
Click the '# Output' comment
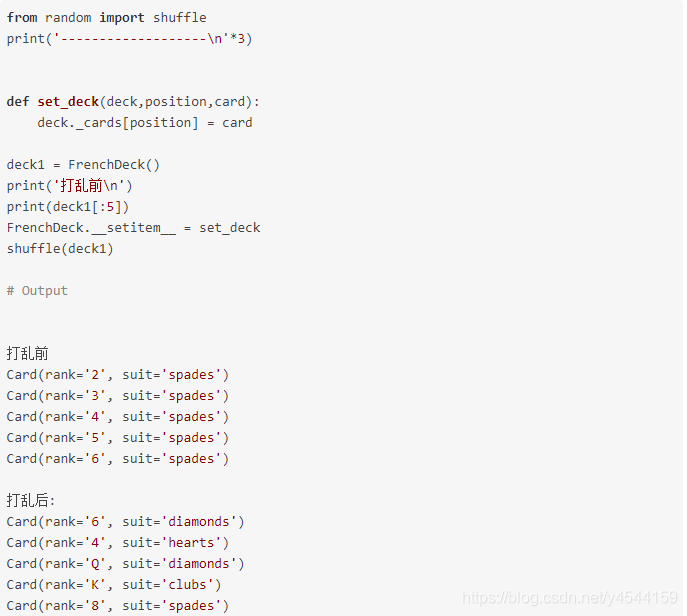37,290
